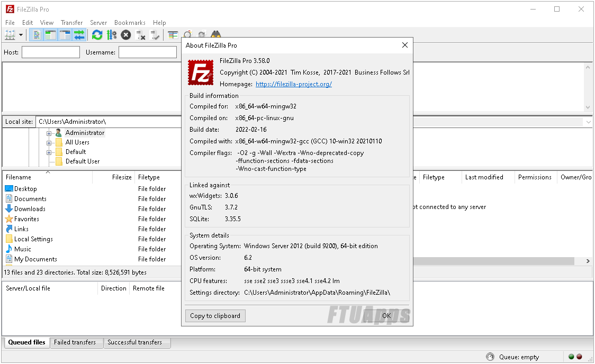Select the Documents folder icon
The height and width of the screenshot is (364, 595).
[x=9, y=198]
